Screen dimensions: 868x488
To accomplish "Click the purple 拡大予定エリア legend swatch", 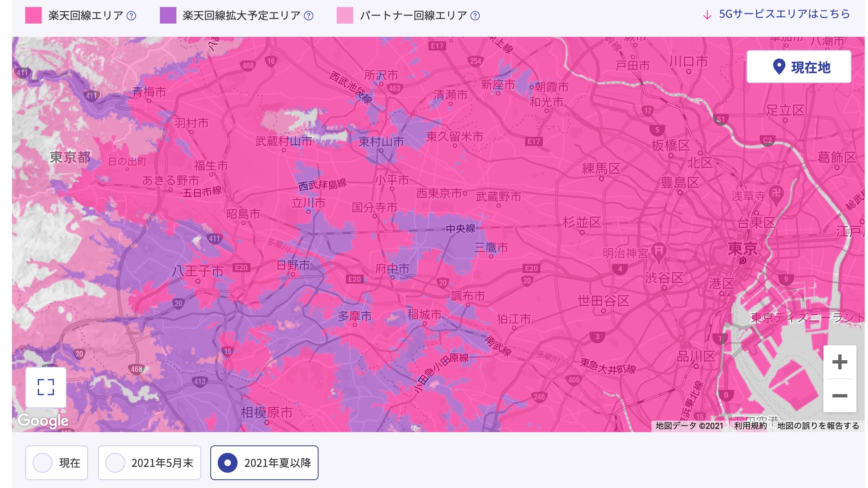I will click(x=168, y=15).
